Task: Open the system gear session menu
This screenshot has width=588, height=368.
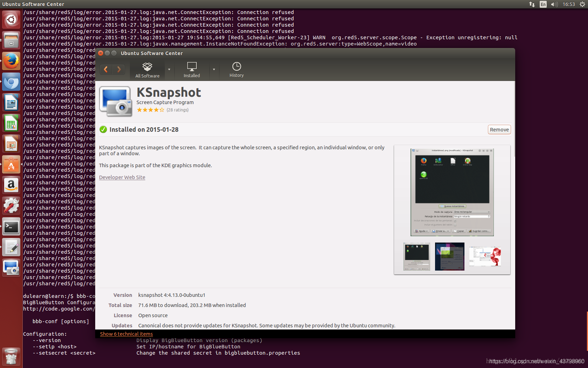Action: coord(582,4)
